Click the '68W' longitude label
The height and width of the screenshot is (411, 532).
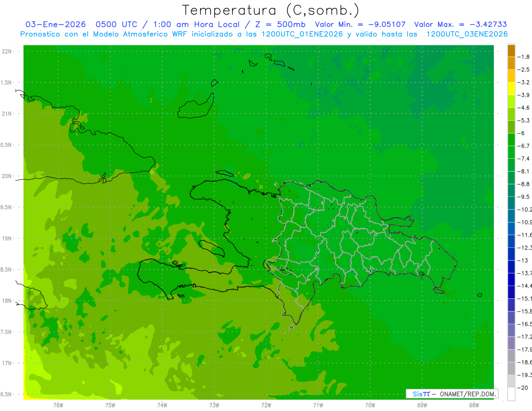pos(474,405)
